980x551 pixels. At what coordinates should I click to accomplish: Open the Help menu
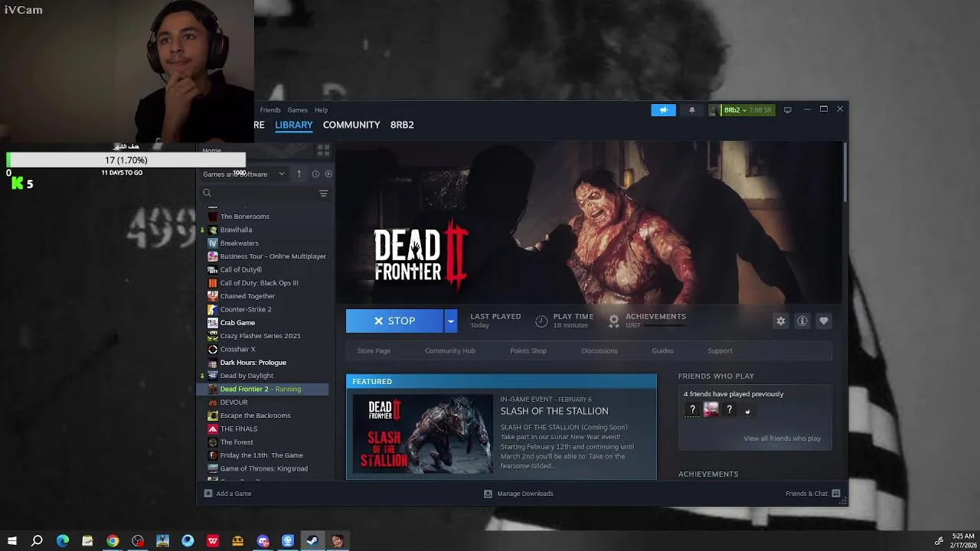pos(321,110)
